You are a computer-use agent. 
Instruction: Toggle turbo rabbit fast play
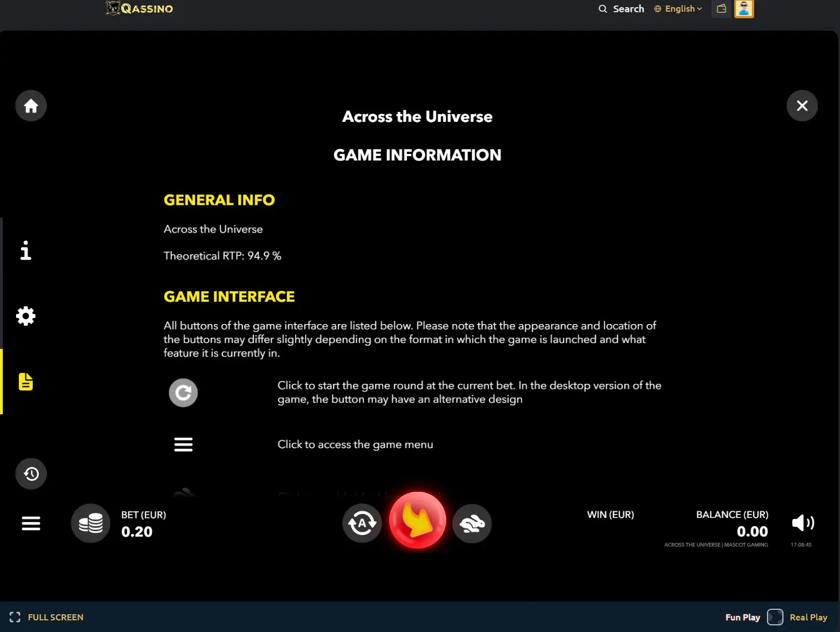472,523
